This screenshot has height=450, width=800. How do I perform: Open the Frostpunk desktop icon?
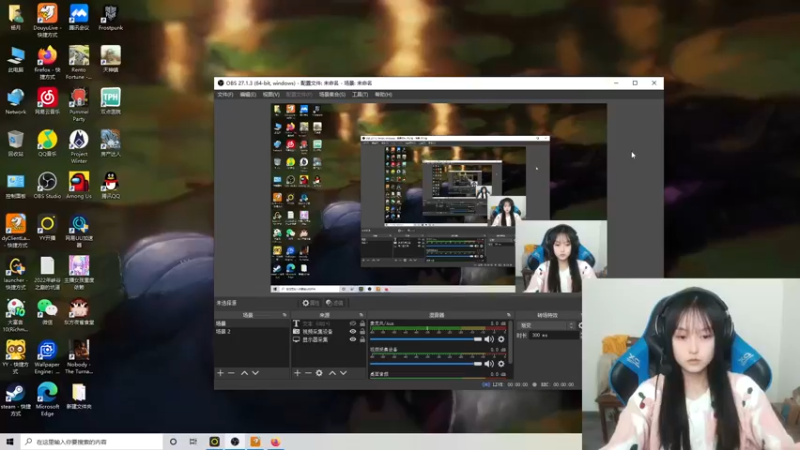click(111, 16)
